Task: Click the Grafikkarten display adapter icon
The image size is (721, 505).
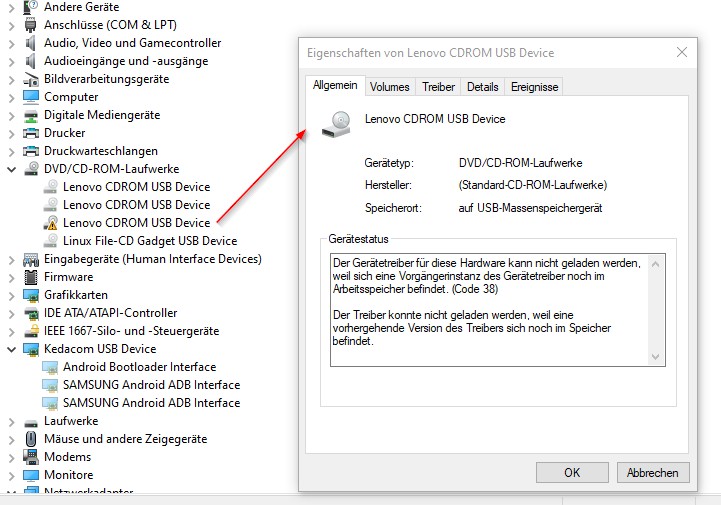Action: click(x=31, y=295)
